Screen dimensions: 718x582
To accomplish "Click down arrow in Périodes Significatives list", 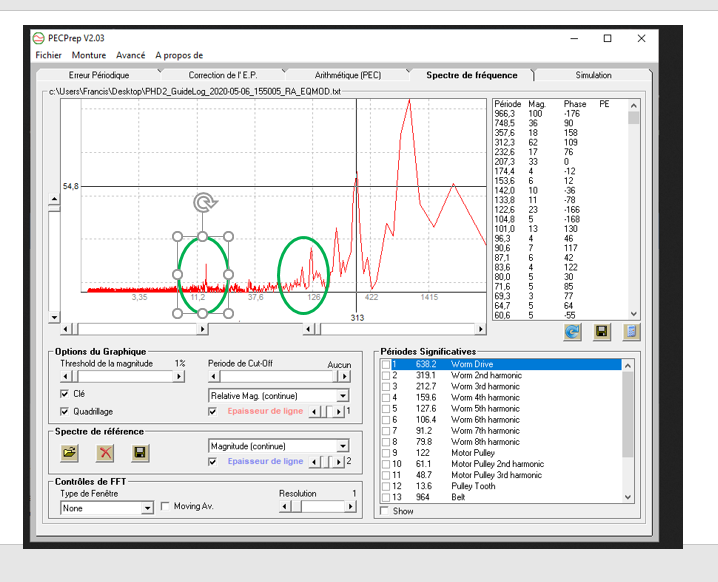I will (628, 497).
